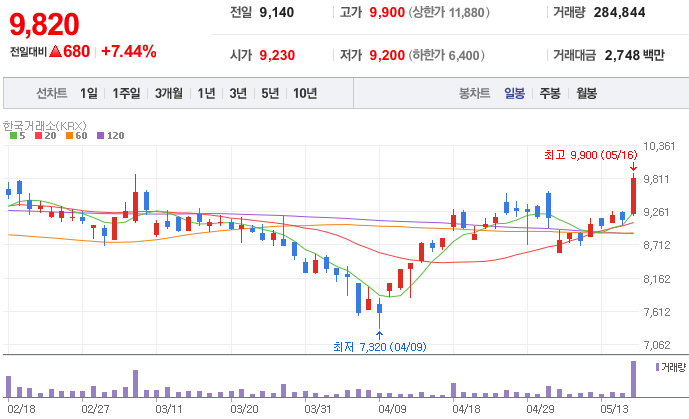This screenshot has height=419, width=689.
Task: Select the 일봉 candle chart
Action: pos(515,93)
